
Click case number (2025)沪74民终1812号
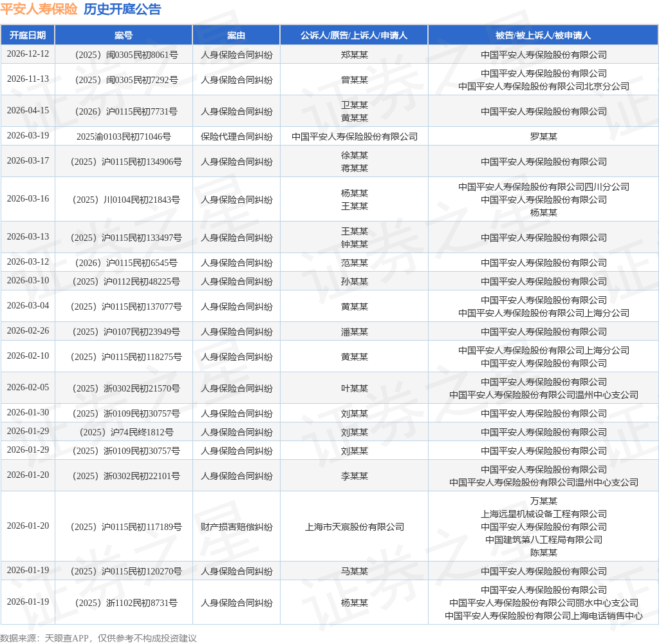click(x=127, y=432)
